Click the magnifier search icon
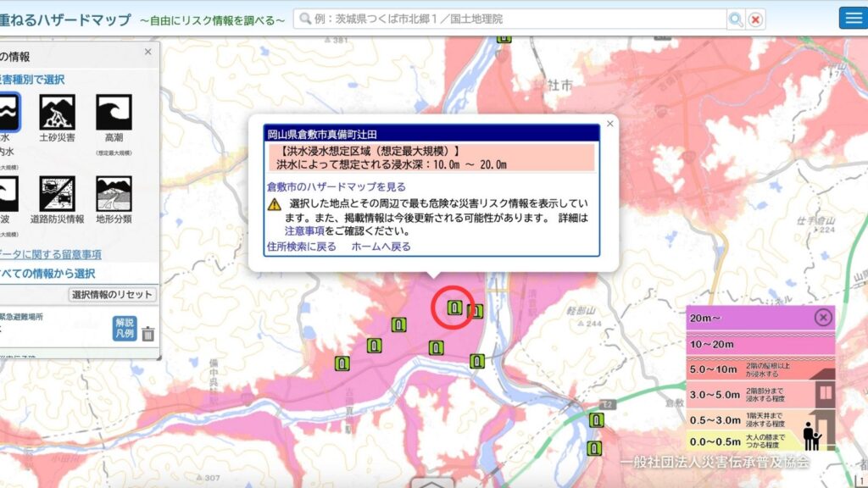The height and width of the screenshot is (488, 868). [x=736, y=19]
